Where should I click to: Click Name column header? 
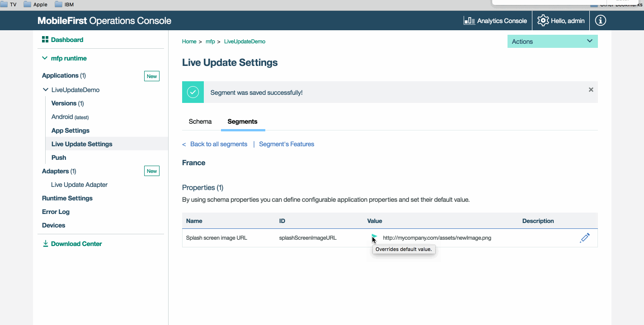click(194, 221)
